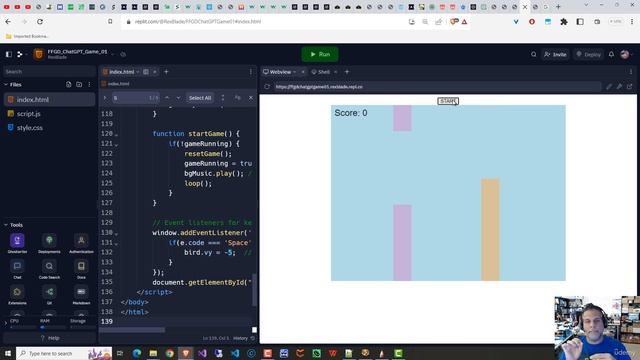Open the Chat tool
The width and height of the screenshot is (640, 360).
[x=17, y=269]
